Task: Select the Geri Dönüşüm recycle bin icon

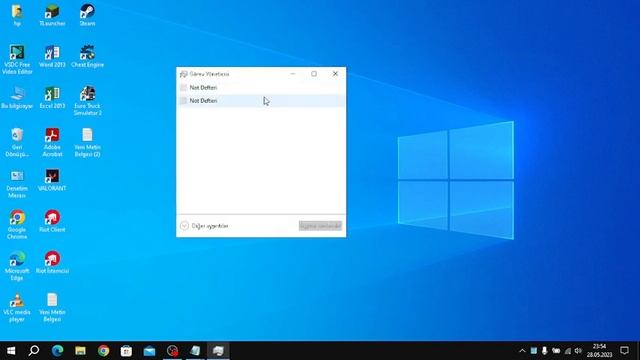Action: (17, 142)
